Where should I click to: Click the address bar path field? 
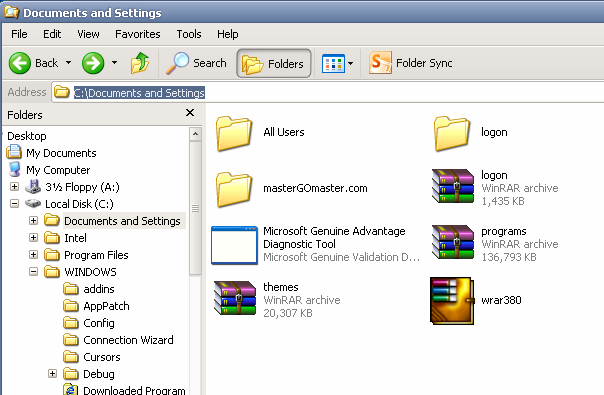[x=327, y=92]
